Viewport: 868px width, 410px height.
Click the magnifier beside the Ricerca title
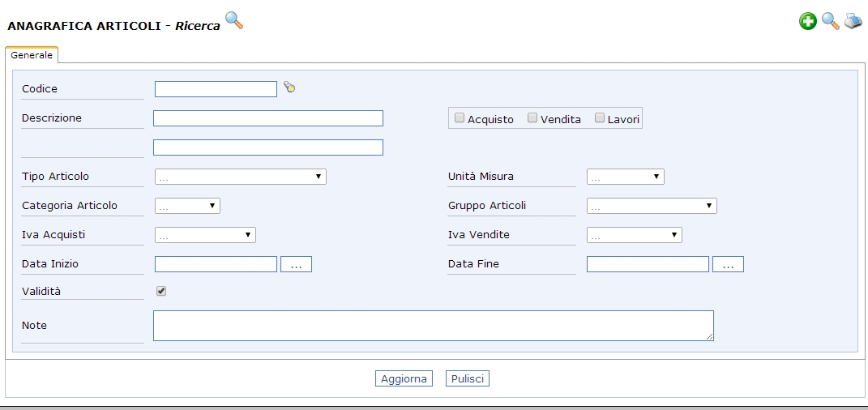pyautogui.click(x=234, y=20)
